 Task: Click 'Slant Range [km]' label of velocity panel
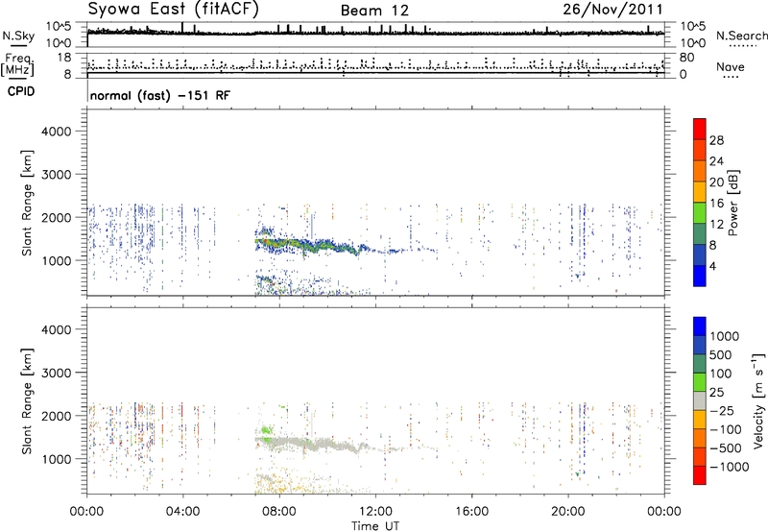27,401
